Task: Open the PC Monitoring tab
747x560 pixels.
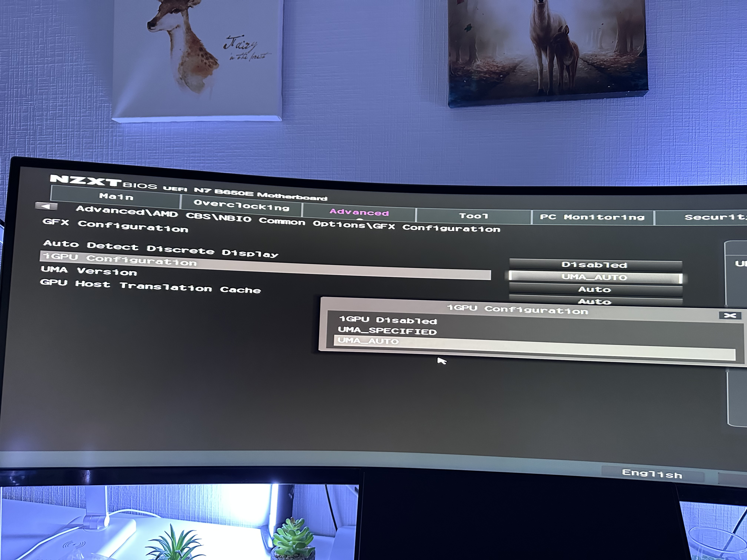Action: [x=592, y=217]
